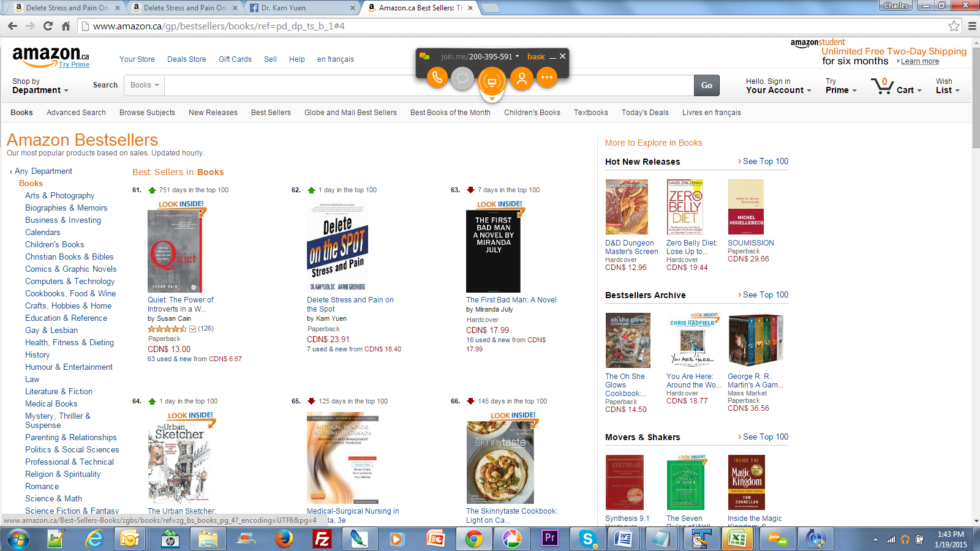Open Excel from the Windows taskbar
980x551 pixels.
(x=737, y=539)
